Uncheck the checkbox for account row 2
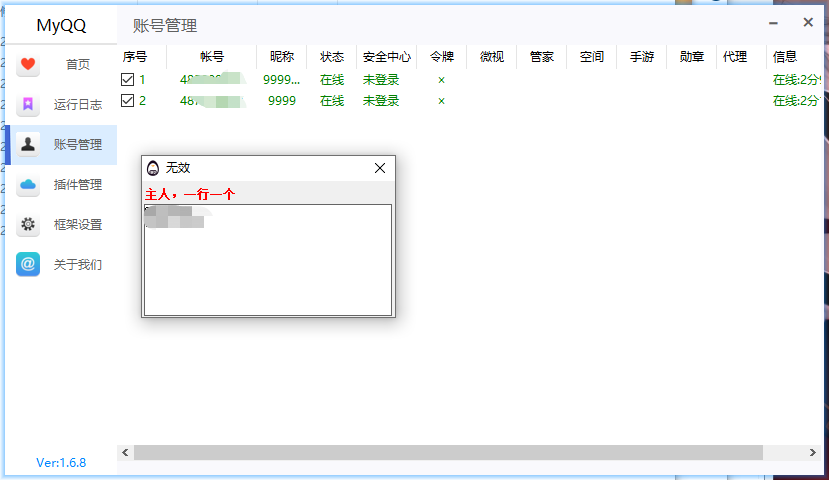Image resolution: width=829 pixels, height=480 pixels. click(x=127, y=100)
